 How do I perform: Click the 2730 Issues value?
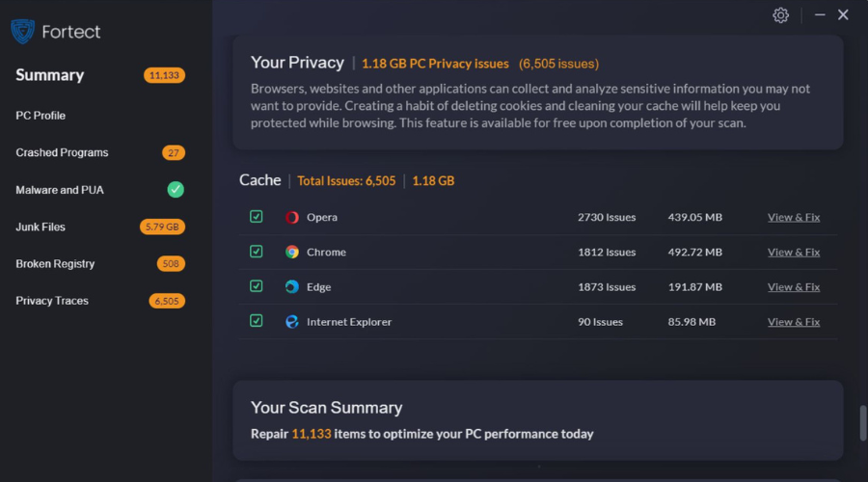(607, 218)
